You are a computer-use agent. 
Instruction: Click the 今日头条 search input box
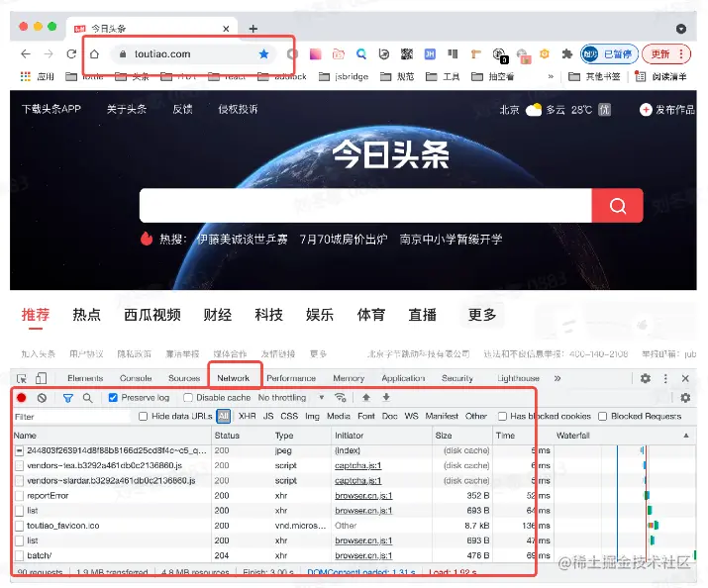(x=365, y=206)
